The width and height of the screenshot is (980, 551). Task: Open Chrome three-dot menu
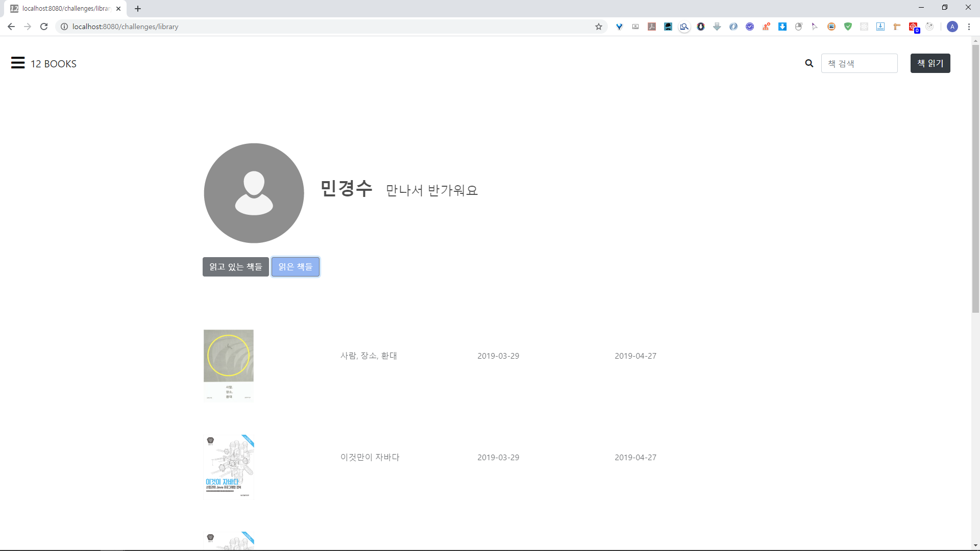969,27
